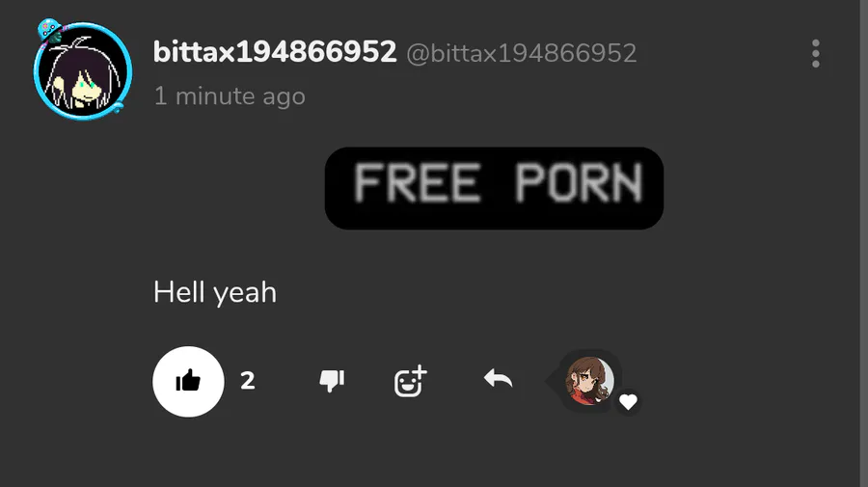Click the "1 minute ago" timestamp
This screenshot has height=487, width=868.
pyautogui.click(x=230, y=96)
